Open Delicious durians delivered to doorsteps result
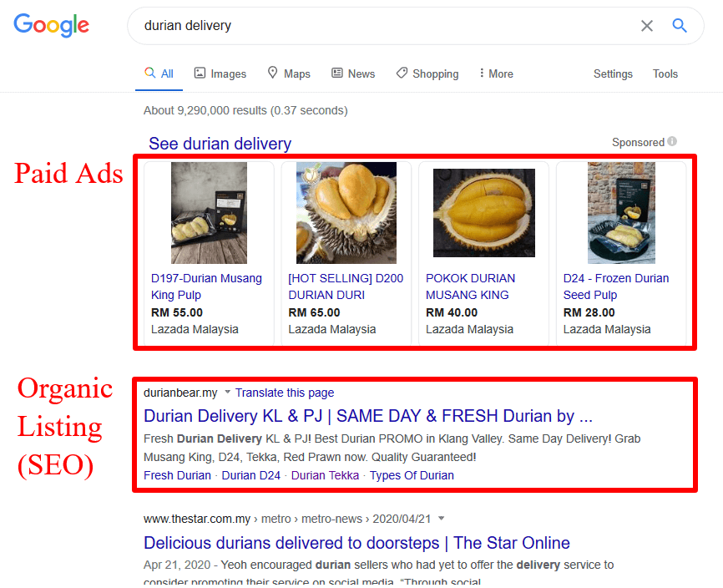The height and width of the screenshot is (588, 723). point(356,543)
